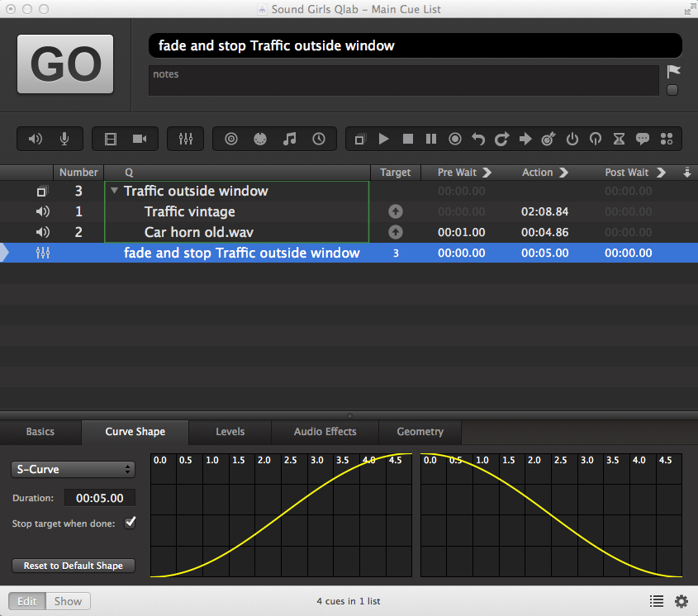Open the S-Curve shape dropdown
The image size is (698, 616).
73,468
